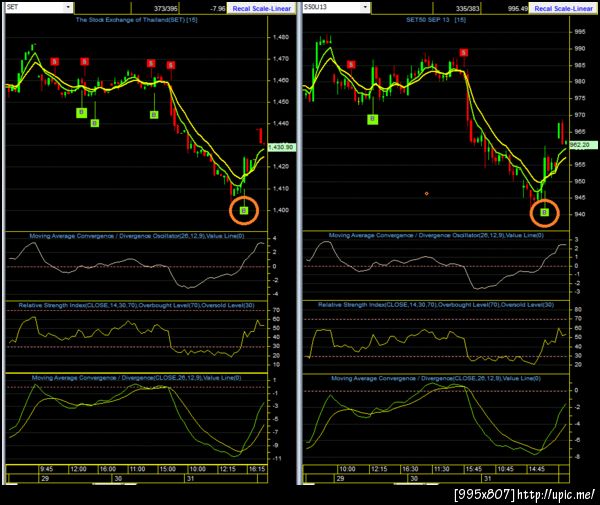
Task: Open the S50U13 symbol dropdown arrow
Action: coord(365,7)
